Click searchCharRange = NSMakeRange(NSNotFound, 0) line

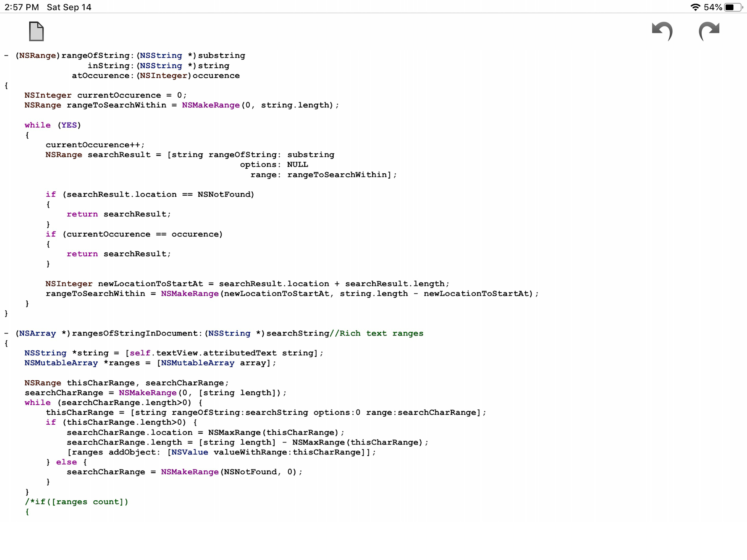tap(185, 472)
